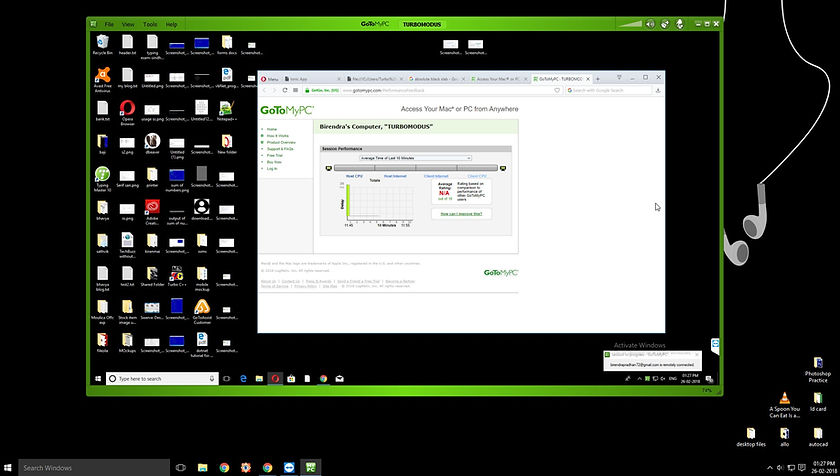Click remote 'Type here to search' box
This screenshot has height=476, width=840.
[x=162, y=379]
